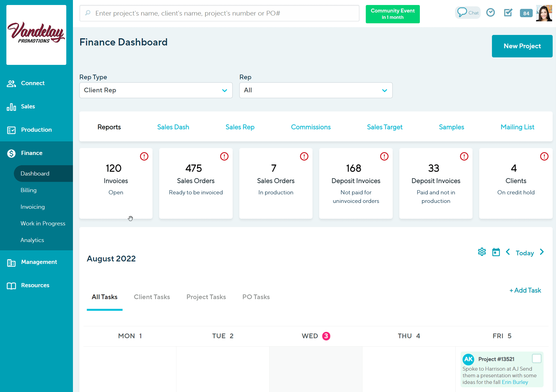Open Billing in the Finance submenu
This screenshot has height=392, width=556.
(29, 190)
